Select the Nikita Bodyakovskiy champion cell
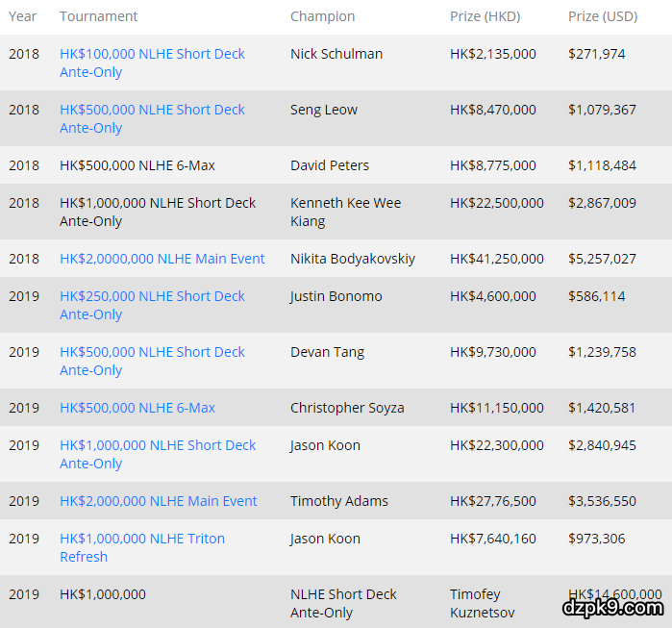 click(352, 259)
